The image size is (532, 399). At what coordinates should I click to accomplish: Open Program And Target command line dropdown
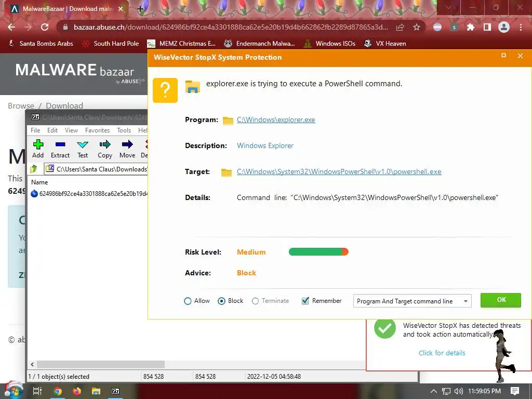(x=412, y=301)
